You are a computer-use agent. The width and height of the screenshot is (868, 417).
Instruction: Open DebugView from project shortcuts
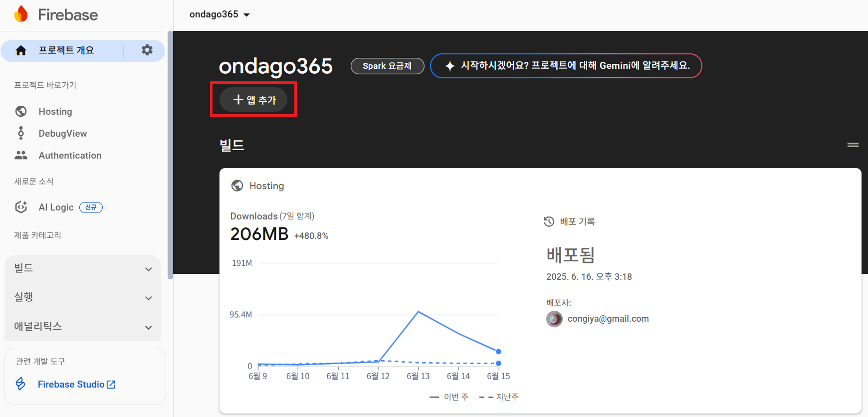pos(63,133)
